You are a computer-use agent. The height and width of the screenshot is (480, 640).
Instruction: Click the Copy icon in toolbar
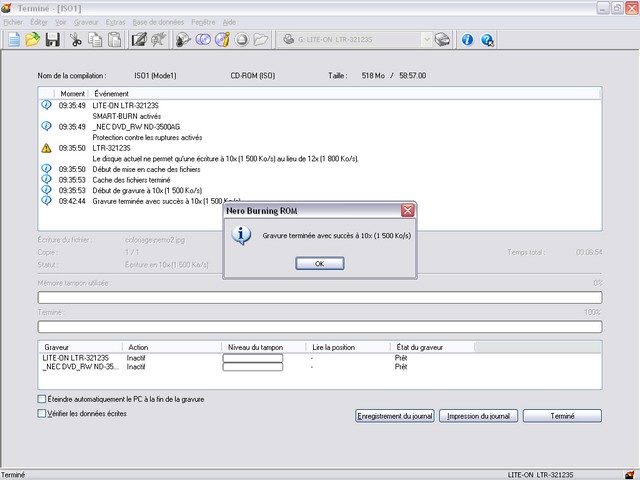coord(95,40)
